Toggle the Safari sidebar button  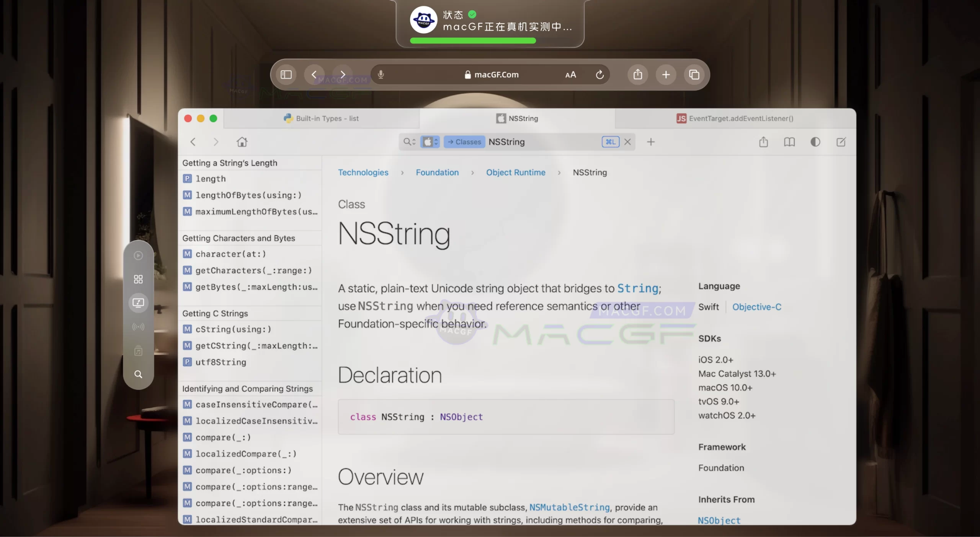coord(286,75)
